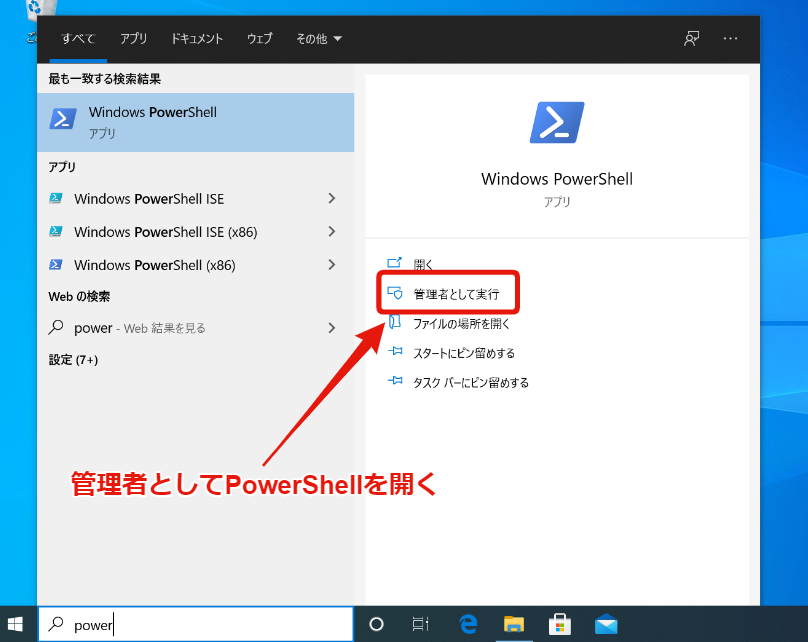Click the Windows PowerShell ISE app icon
The height and width of the screenshot is (642, 808).
click(x=56, y=198)
